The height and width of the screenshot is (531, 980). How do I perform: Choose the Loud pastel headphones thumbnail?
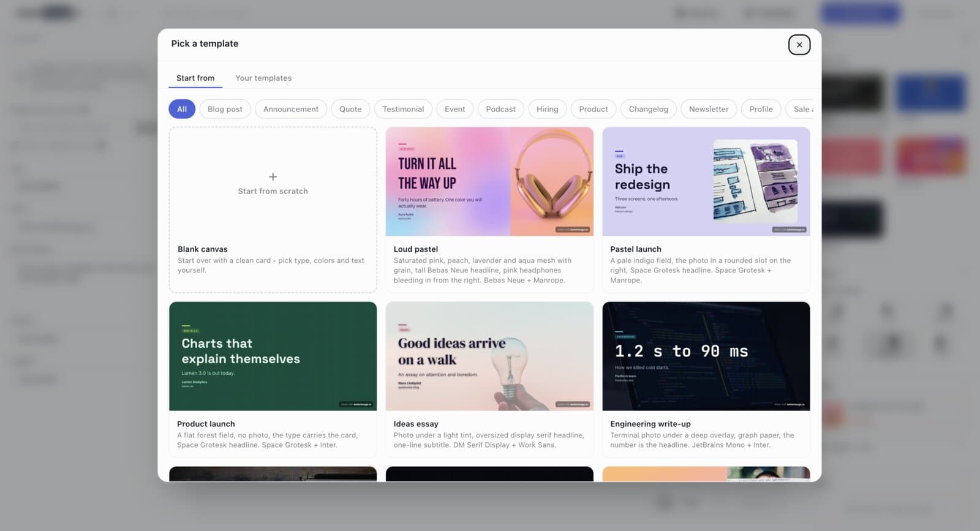pyautogui.click(x=489, y=181)
